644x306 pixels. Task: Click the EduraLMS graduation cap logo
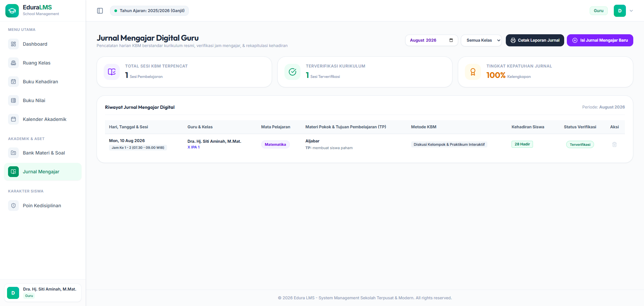tap(12, 11)
